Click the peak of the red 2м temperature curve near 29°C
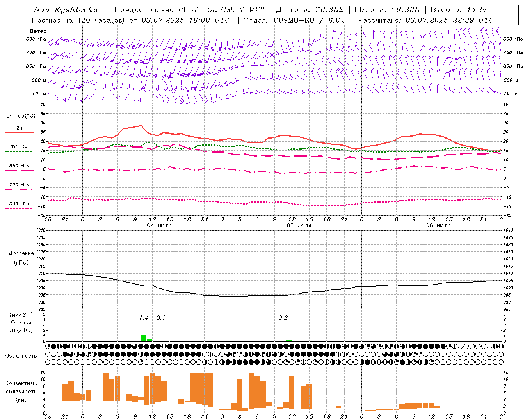 pos(141,125)
